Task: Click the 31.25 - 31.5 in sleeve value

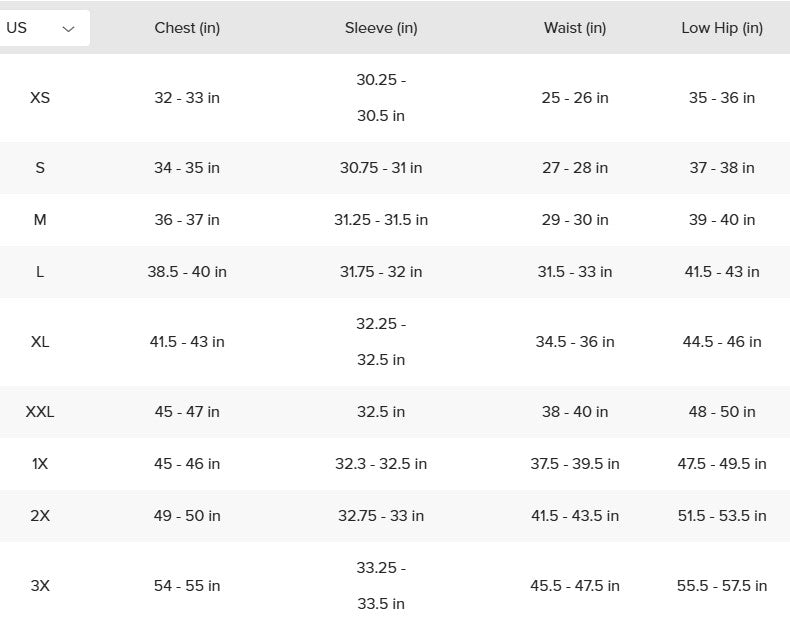Action: pyautogui.click(x=381, y=220)
